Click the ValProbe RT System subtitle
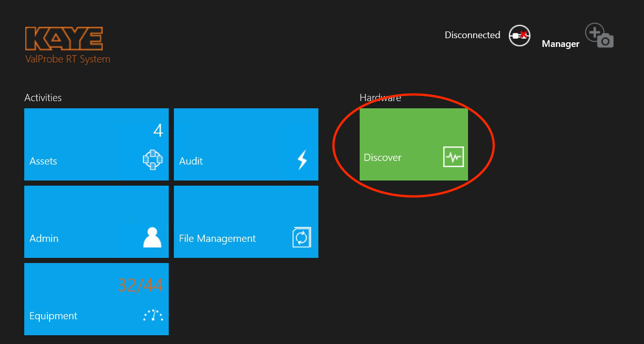 coord(68,59)
